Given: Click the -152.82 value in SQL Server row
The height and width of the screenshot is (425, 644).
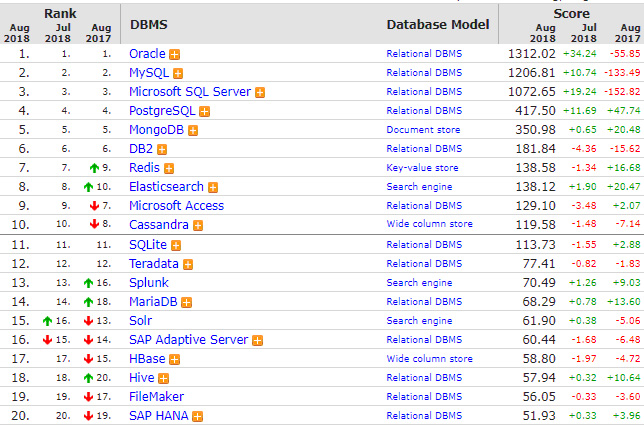Looking at the screenshot, I should click(x=622, y=92).
